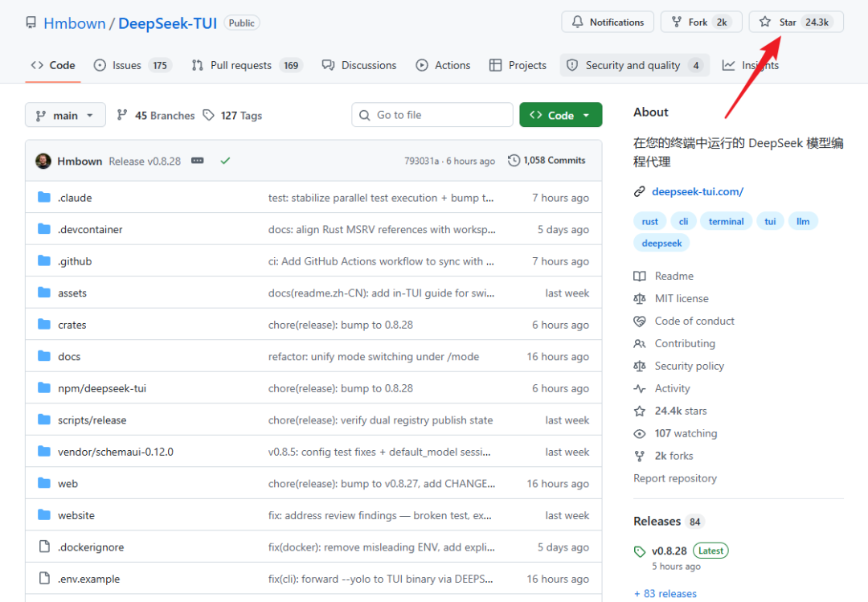This screenshot has width=868, height=602.
Task: Open the Notifications bell button
Action: click(608, 23)
